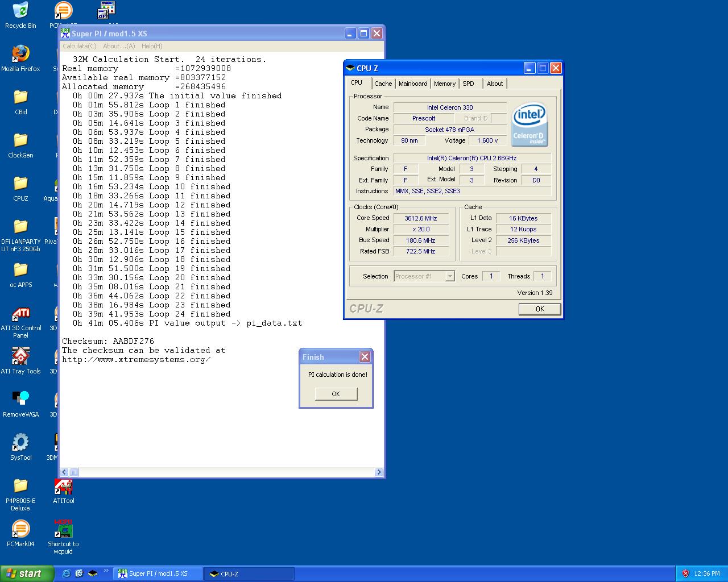Switch to Super PI taskbar button

(x=158, y=573)
